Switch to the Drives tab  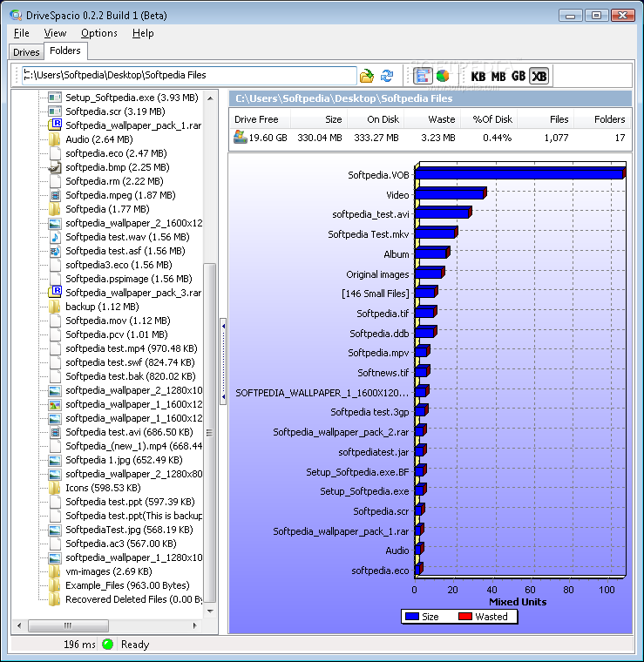click(26, 52)
